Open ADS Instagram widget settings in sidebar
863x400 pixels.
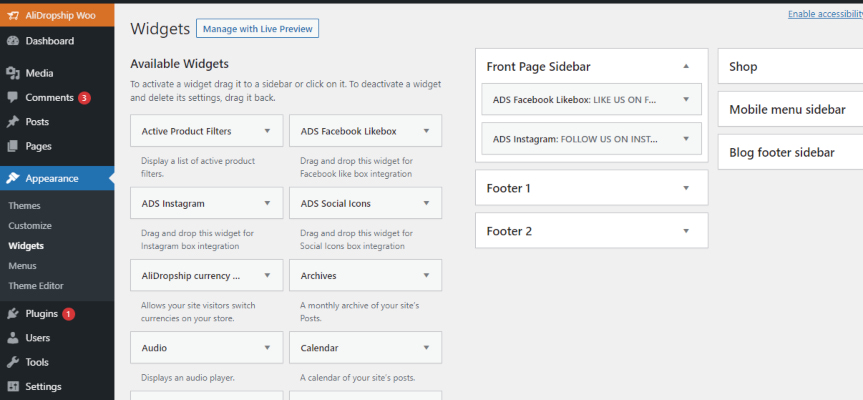tap(686, 139)
